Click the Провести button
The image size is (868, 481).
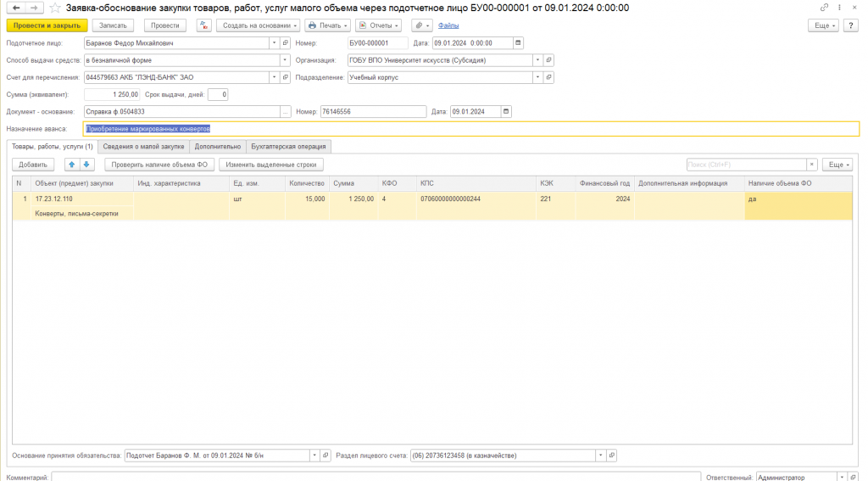165,25
